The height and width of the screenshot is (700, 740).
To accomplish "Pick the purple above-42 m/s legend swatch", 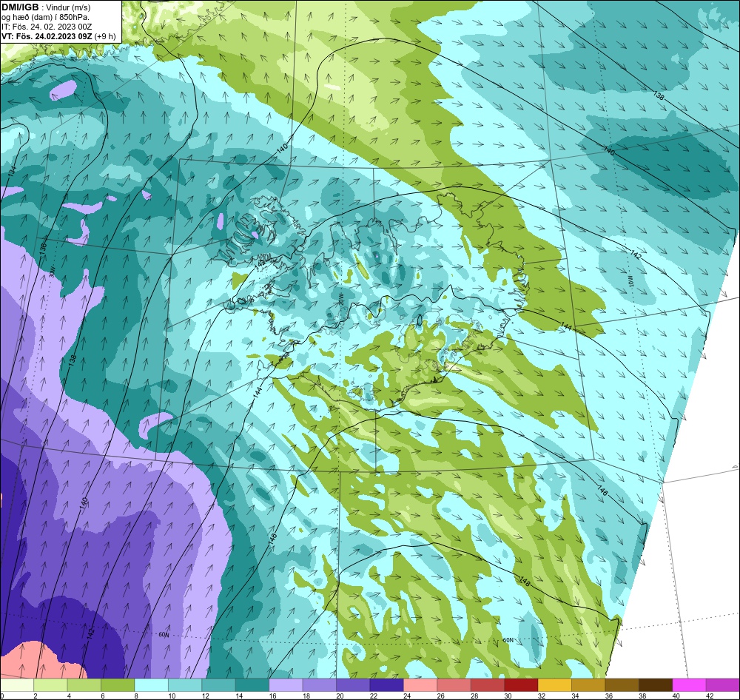I will 722,685.
